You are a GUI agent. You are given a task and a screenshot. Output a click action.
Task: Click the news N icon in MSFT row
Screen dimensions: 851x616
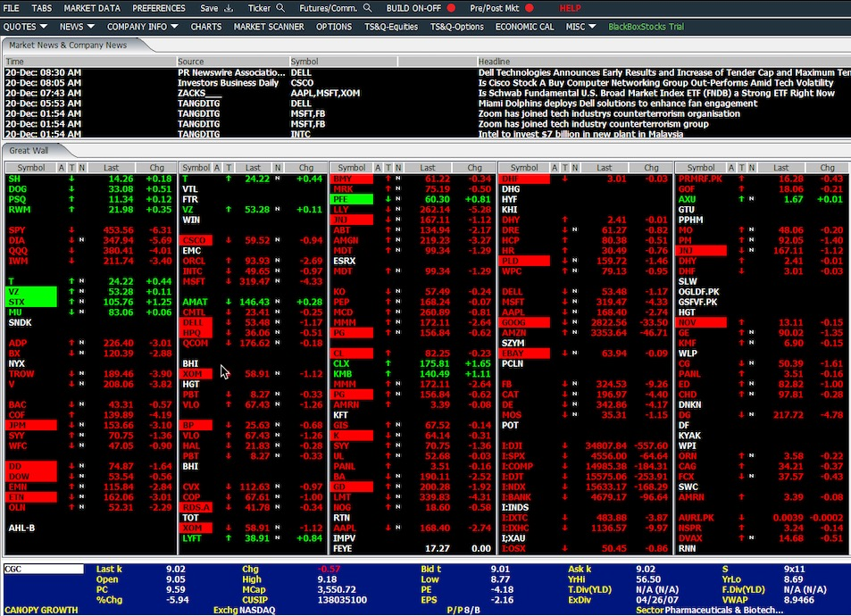(277, 281)
